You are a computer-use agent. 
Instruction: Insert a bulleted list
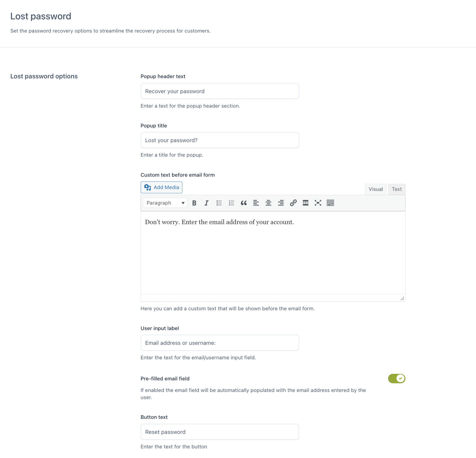(219, 203)
